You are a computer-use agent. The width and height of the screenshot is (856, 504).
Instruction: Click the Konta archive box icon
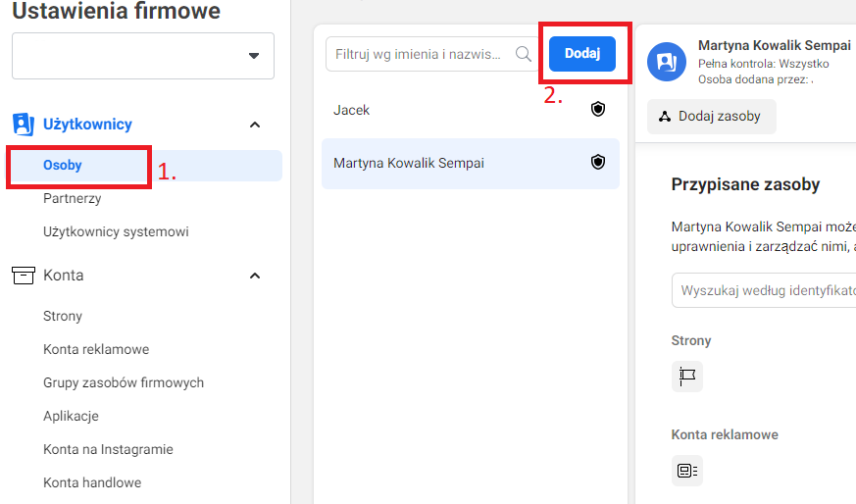coord(24,276)
